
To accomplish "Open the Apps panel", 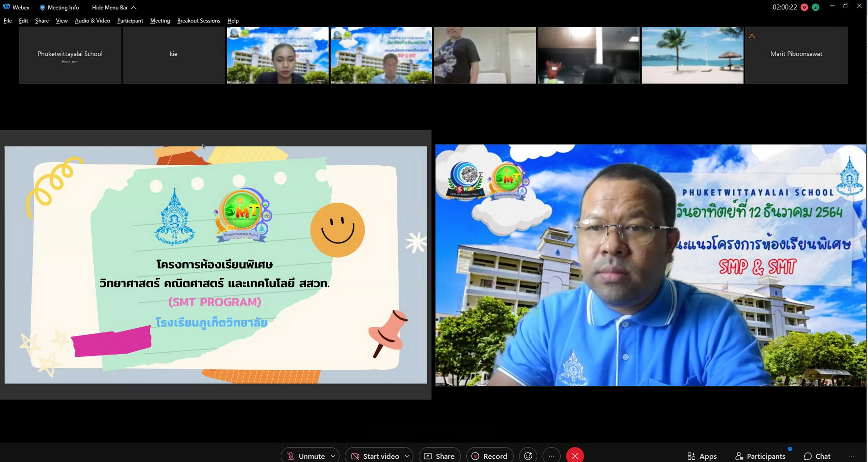I will point(702,456).
